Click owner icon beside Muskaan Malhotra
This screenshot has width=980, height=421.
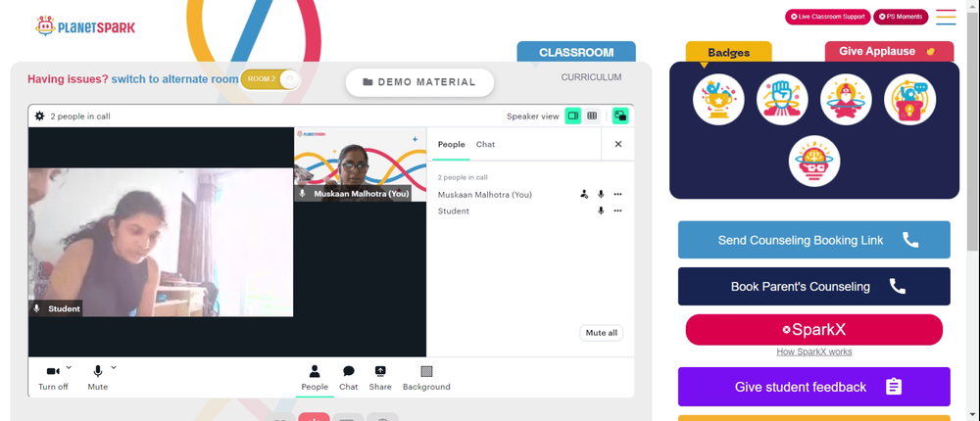coord(584,194)
